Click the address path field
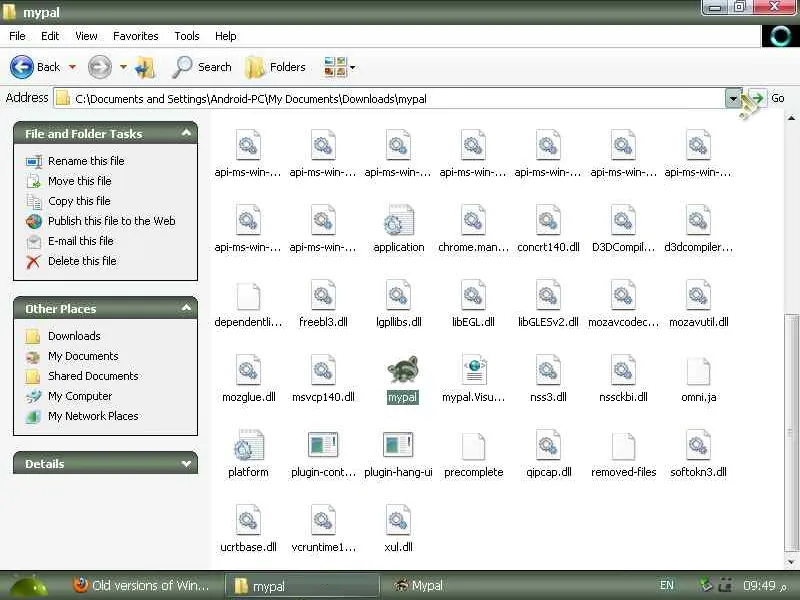 (389, 98)
